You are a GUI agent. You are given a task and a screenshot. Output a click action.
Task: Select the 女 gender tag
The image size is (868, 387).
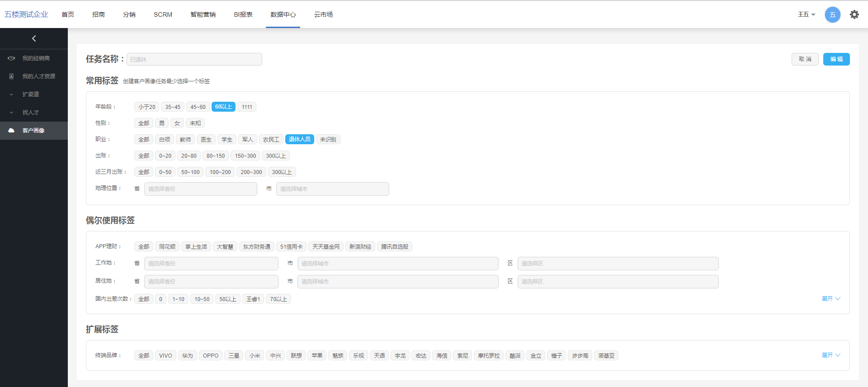pyautogui.click(x=177, y=123)
